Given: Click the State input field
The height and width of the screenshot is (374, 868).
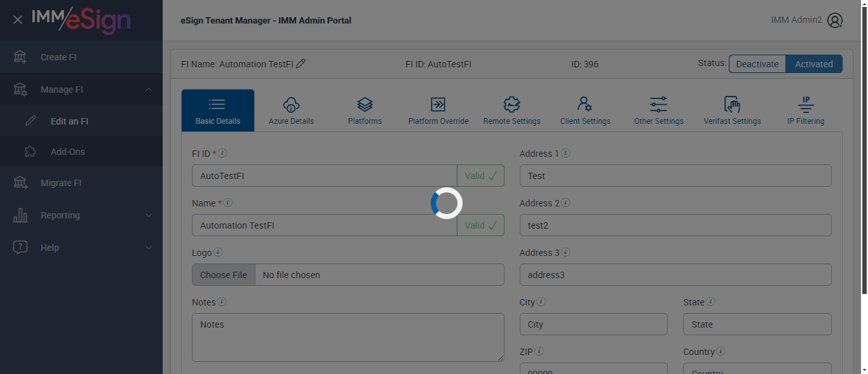Looking at the screenshot, I should [x=757, y=324].
